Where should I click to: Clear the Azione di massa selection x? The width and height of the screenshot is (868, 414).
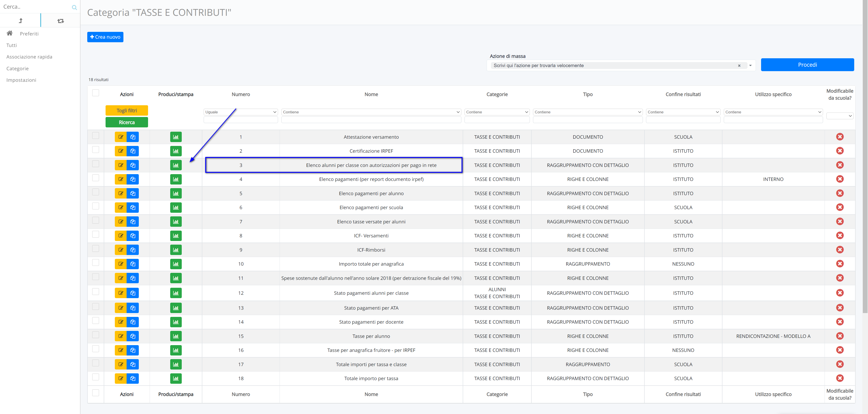739,66
